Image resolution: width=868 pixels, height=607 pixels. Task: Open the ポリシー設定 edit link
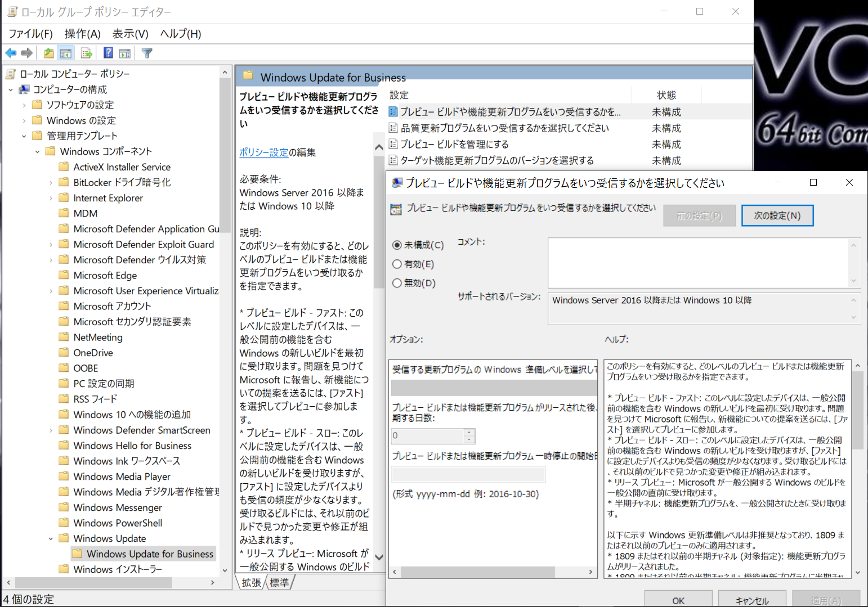pos(264,152)
